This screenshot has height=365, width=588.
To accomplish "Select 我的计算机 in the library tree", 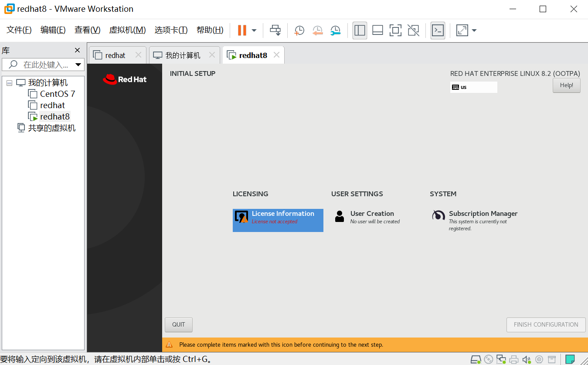I will 48,82.
